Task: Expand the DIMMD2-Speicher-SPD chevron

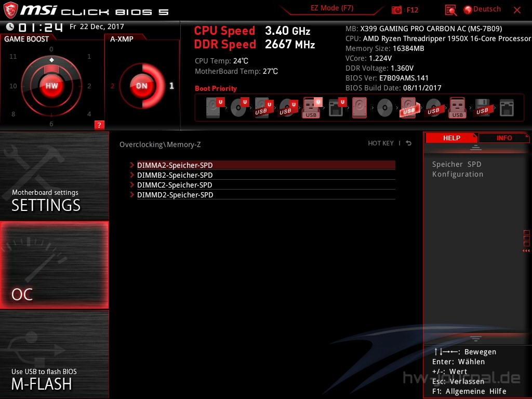Action: (x=132, y=194)
